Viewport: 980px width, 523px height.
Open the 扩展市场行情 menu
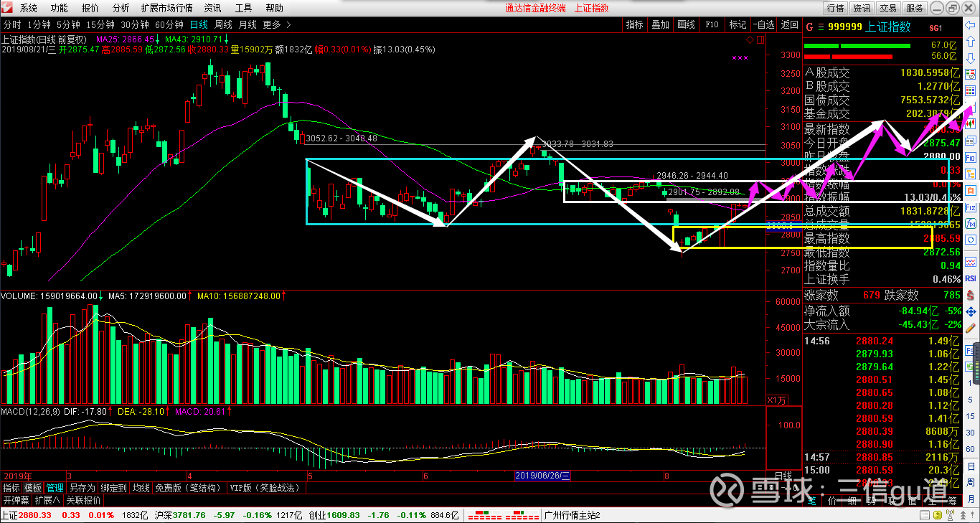(166, 8)
